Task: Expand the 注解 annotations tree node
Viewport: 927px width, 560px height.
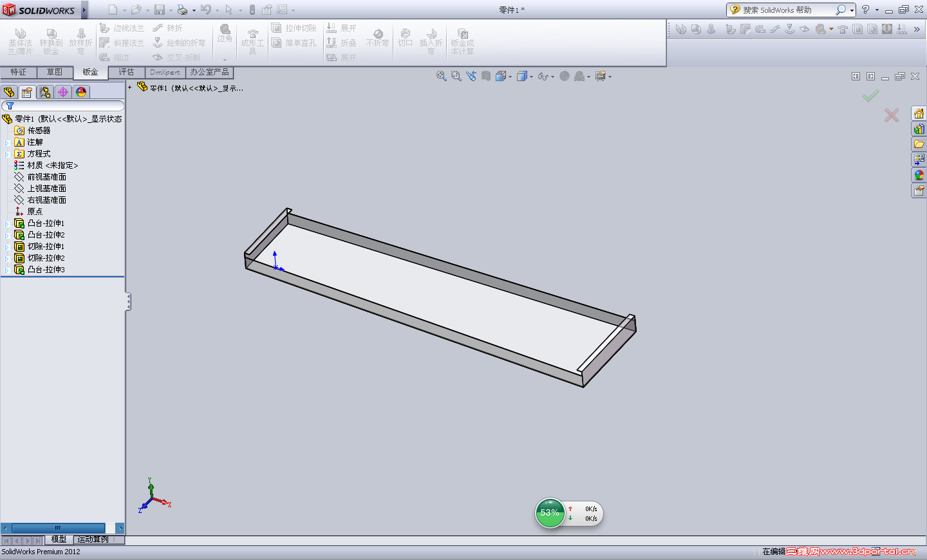Action: pos(7,142)
